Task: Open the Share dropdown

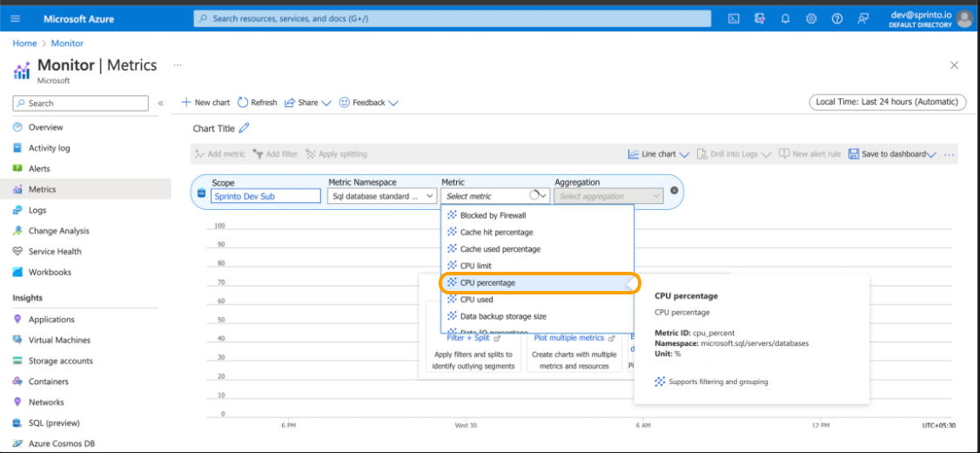Action: [307, 103]
